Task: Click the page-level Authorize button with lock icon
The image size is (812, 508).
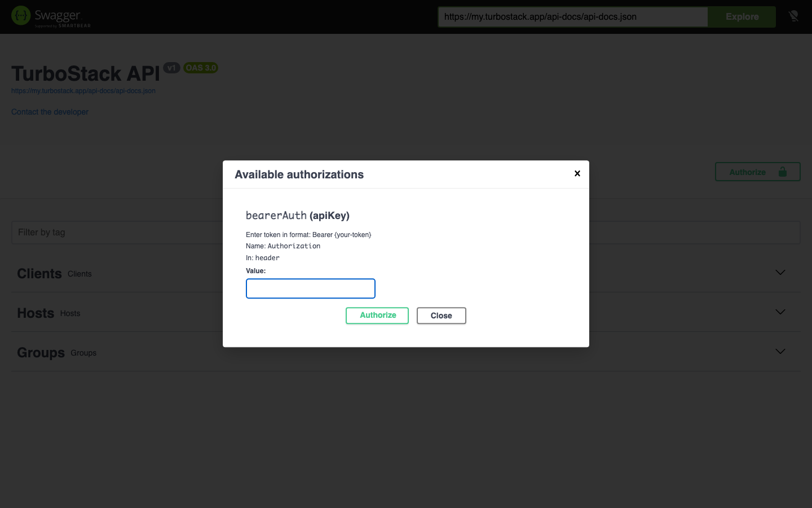Action: 757,172
